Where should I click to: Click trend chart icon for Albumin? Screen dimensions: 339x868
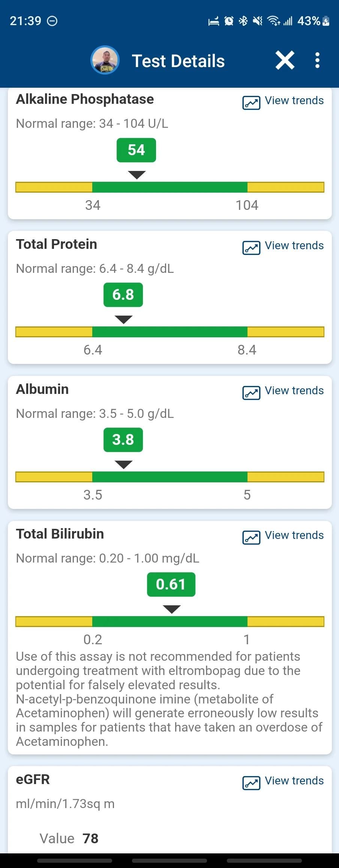click(251, 393)
